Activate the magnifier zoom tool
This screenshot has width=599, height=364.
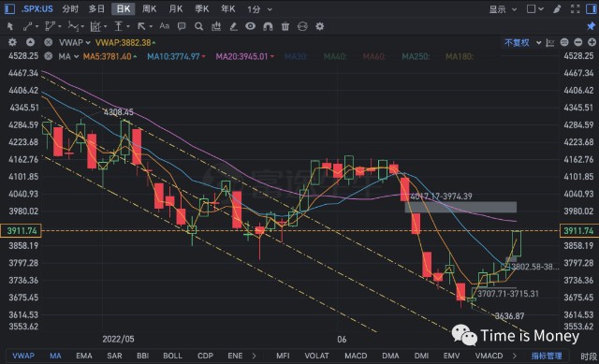[x=198, y=26]
